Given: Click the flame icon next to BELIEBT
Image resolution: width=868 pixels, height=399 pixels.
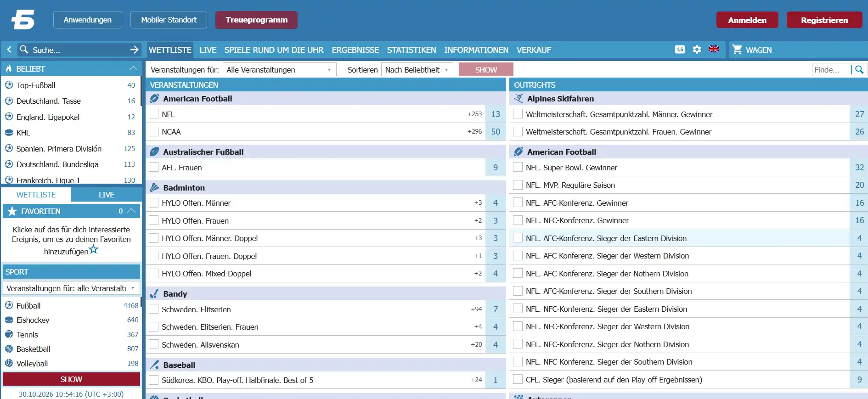Looking at the screenshot, I should point(9,69).
